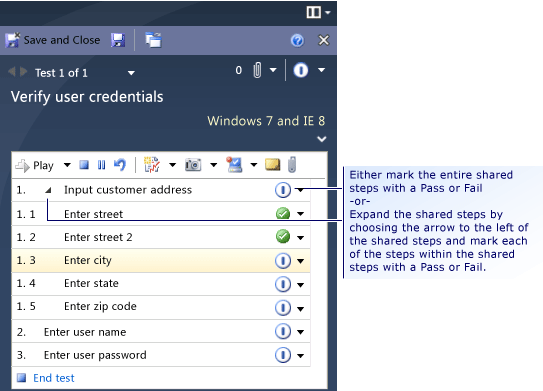Click status icon for Enter state

pyautogui.click(x=283, y=284)
